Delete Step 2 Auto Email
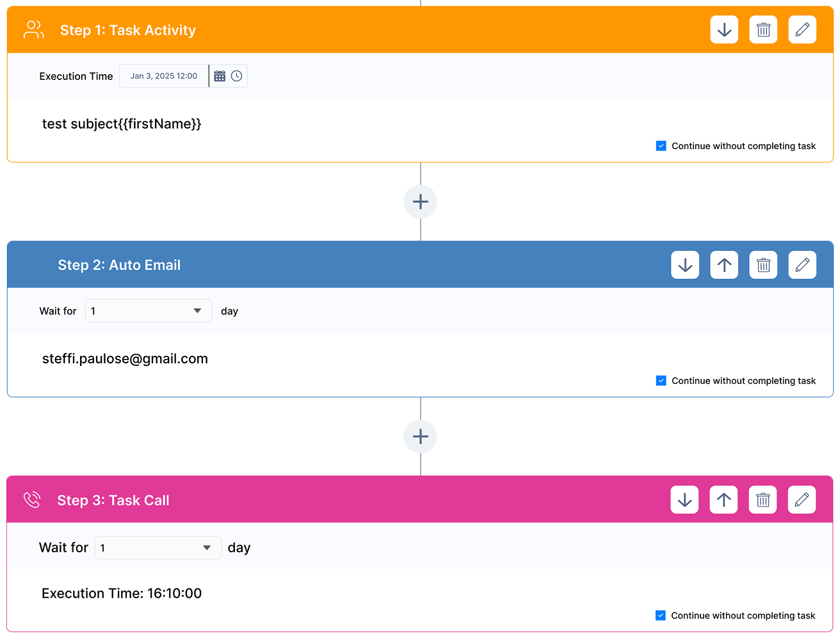The width and height of the screenshot is (840, 636). [763, 265]
